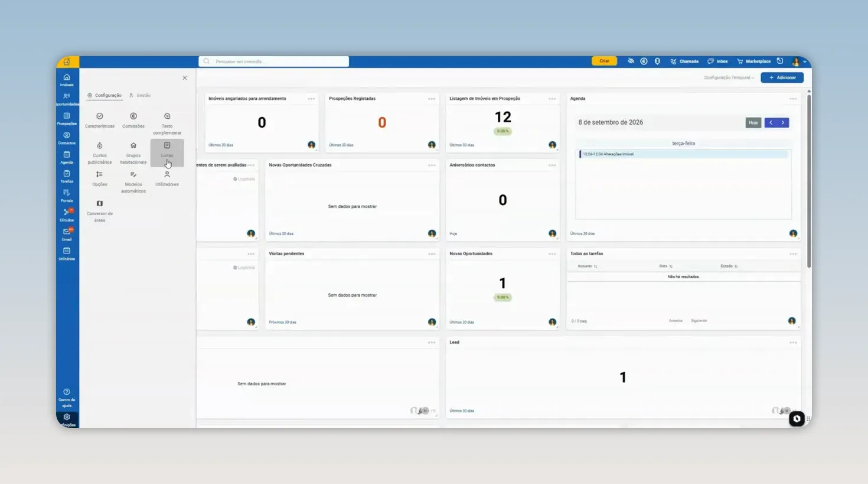868x484 pixels.
Task: Close the configuration side panel
Action: tap(185, 78)
